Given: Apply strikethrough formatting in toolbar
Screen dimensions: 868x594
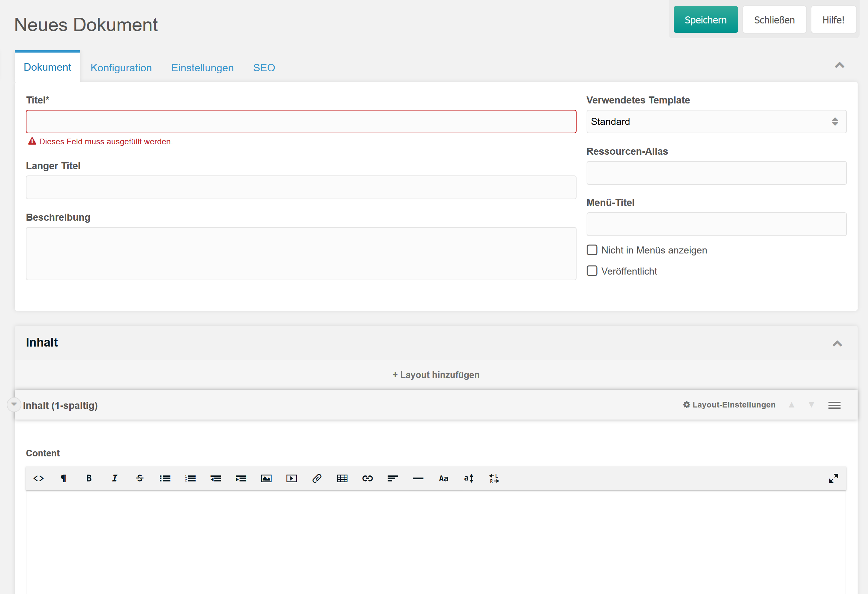Looking at the screenshot, I should pos(140,478).
